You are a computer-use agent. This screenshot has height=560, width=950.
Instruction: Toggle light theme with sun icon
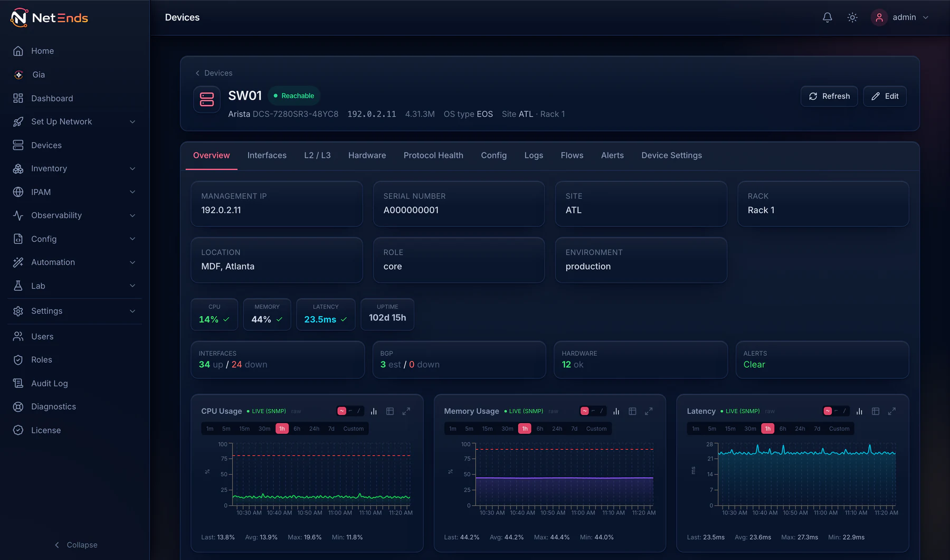(x=852, y=17)
